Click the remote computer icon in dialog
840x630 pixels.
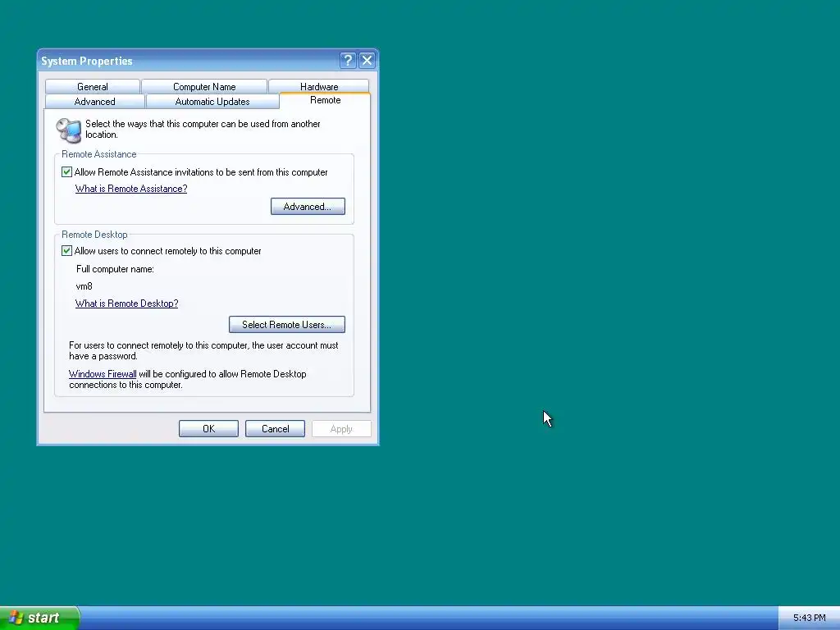tap(69, 130)
